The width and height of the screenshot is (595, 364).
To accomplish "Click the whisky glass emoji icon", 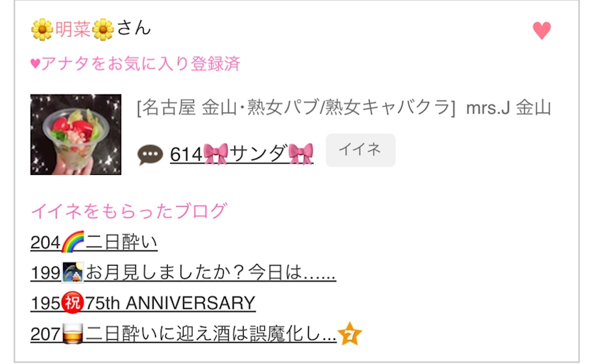I will click(72, 334).
